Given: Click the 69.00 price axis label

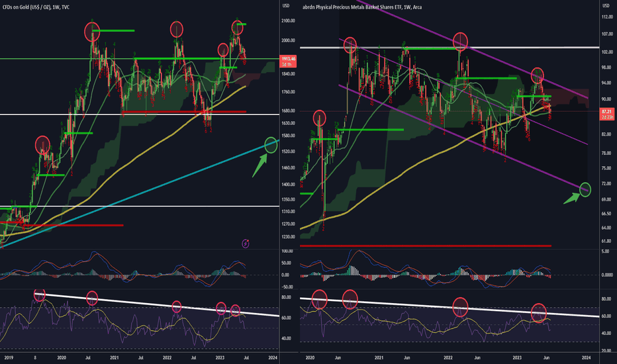Looking at the screenshot, I should pos(606,199).
